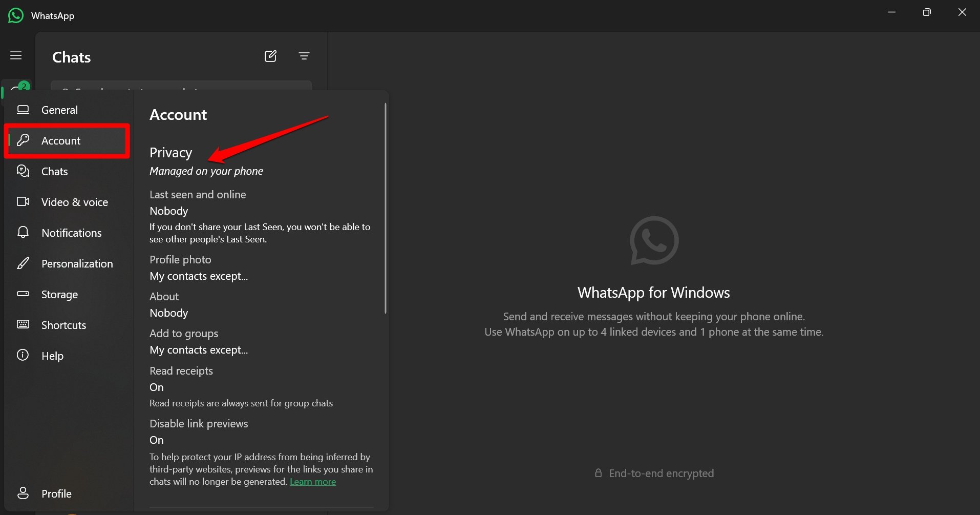The height and width of the screenshot is (515, 980).
Task: Click the Shortcuts keyboard icon
Action: (23, 324)
